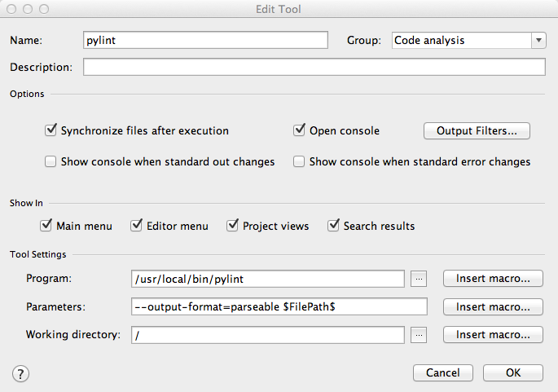Click into the empty Description field
The image size is (558, 392).
coord(314,67)
